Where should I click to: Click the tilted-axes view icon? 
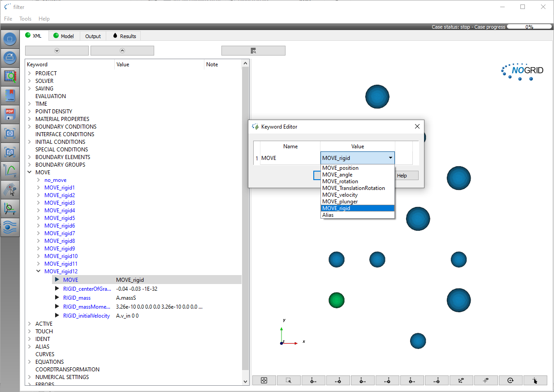coord(461,380)
